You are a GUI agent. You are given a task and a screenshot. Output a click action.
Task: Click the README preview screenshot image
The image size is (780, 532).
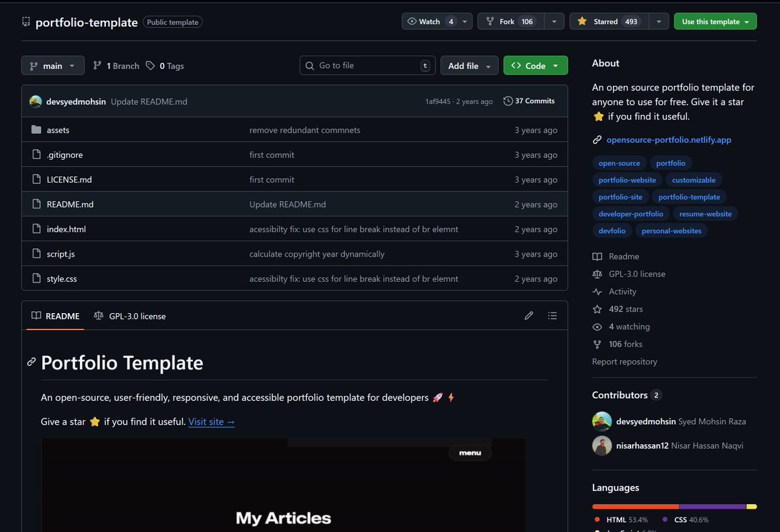[283, 485]
